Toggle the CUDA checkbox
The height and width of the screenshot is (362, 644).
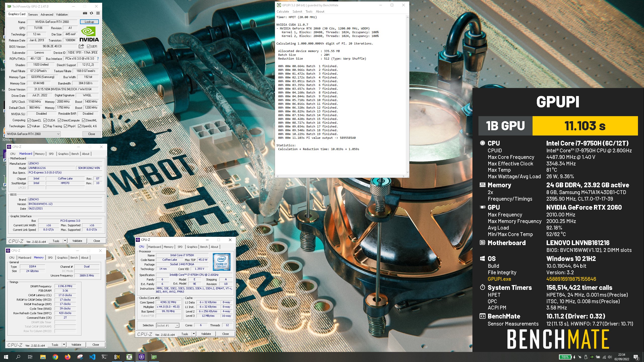pyautogui.click(x=45, y=120)
